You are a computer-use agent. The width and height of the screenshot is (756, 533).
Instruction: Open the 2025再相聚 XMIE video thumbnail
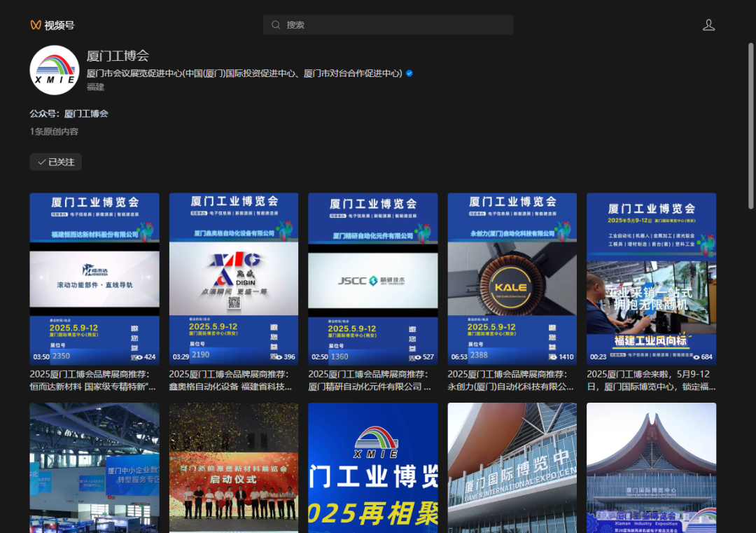(x=373, y=468)
